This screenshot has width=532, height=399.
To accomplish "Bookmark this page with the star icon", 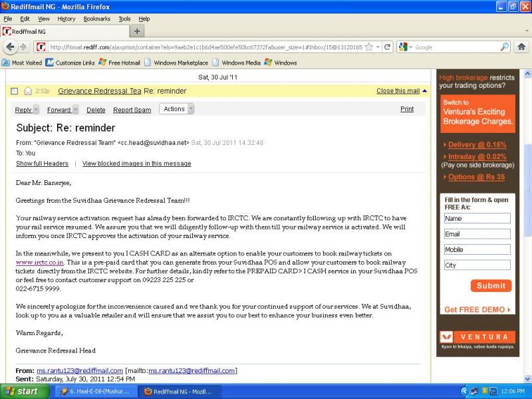I will pos(369,47).
